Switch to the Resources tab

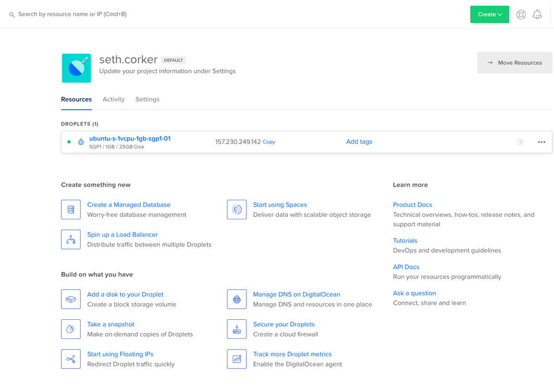coord(76,99)
